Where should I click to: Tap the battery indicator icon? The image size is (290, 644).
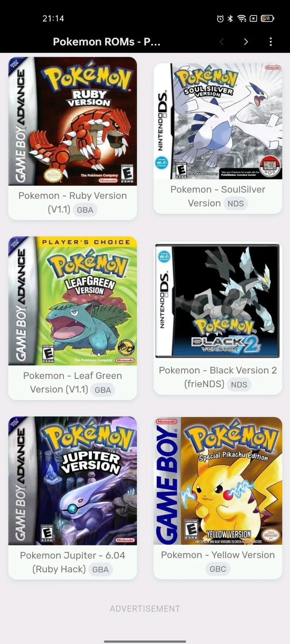pos(267,19)
